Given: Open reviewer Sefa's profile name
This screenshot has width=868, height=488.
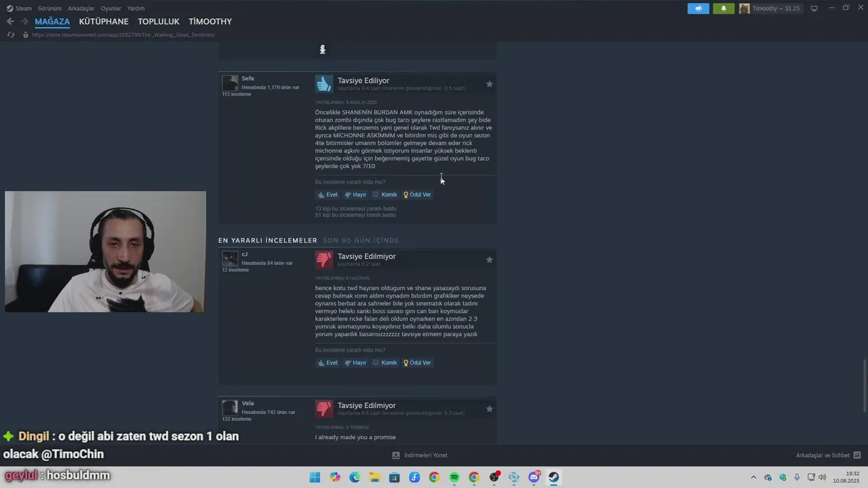Looking at the screenshot, I should [248, 79].
